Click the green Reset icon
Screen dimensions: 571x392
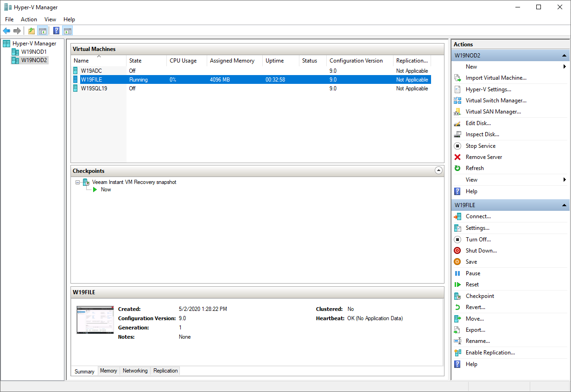[457, 285]
